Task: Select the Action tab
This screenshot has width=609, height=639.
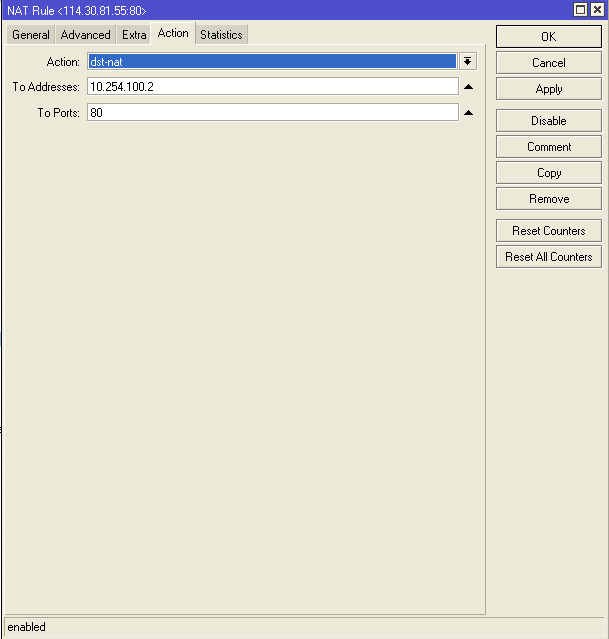Action: click(173, 33)
